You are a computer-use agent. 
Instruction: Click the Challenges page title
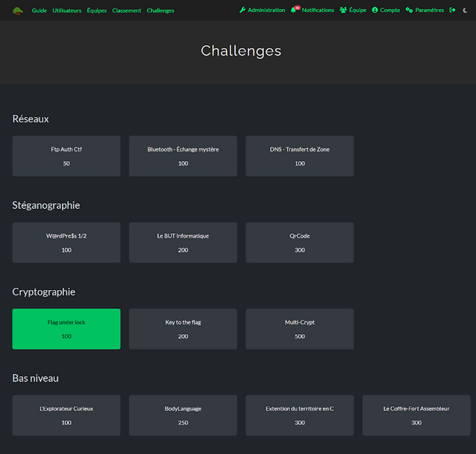241,51
